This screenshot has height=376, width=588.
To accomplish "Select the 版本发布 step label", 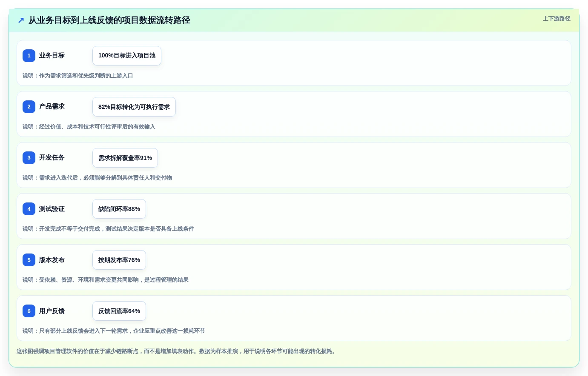I will click(52, 260).
